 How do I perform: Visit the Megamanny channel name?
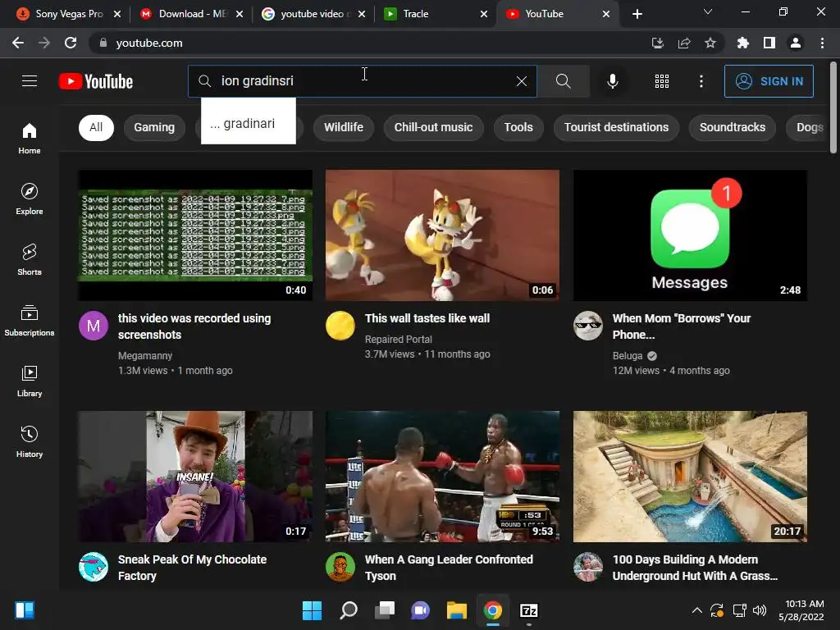click(x=144, y=356)
